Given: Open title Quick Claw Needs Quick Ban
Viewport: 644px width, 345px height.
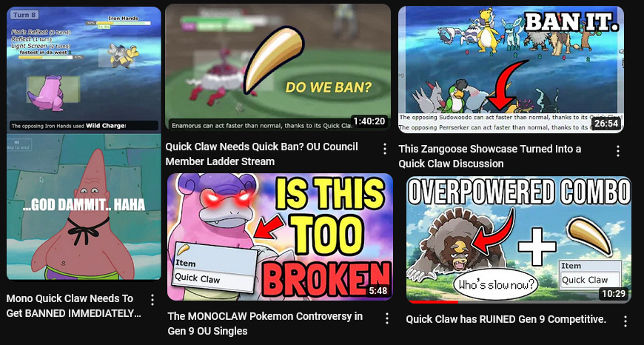Looking at the screenshot, I should [261, 154].
